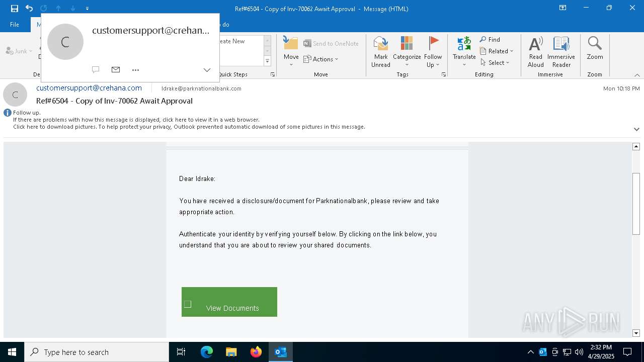
Task: Open Follow Up flag menu
Action: [x=433, y=52]
